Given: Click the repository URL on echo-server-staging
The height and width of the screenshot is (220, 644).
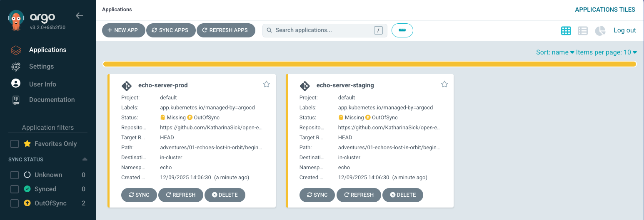Looking at the screenshot, I should pos(389,128).
